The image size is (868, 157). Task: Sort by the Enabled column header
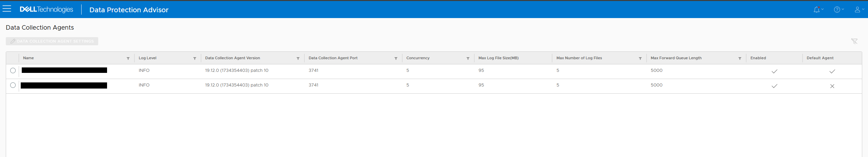click(758, 58)
